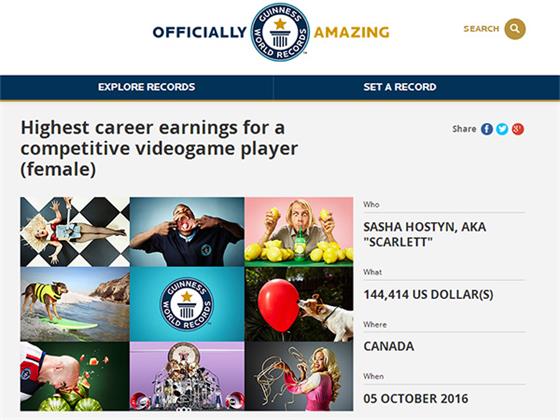
Task: Click the Guinness World Records header logo
Action: point(280,32)
